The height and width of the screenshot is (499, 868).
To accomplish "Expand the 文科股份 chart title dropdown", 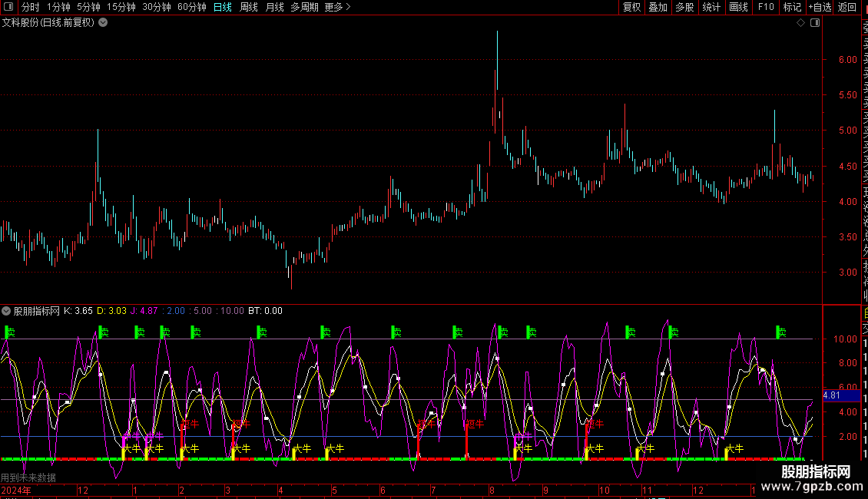I will pos(103,23).
